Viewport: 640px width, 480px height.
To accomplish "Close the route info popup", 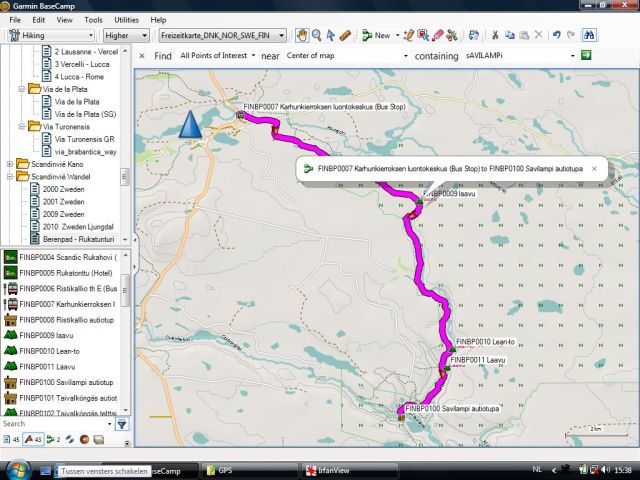I will point(594,169).
